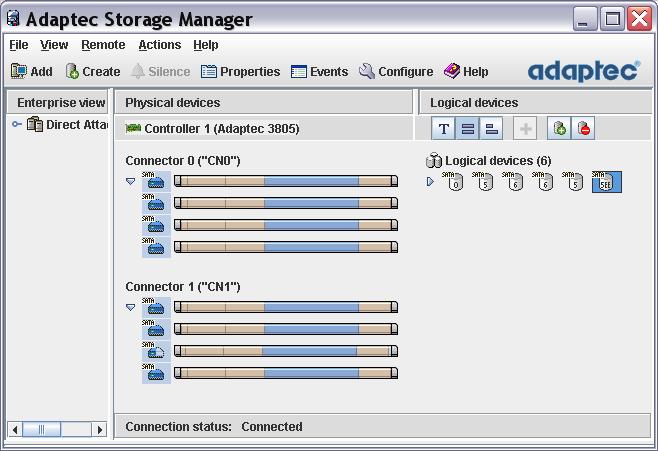Click the Enterprise view horizontal scrollbar thumb
This screenshot has height=451, width=658.
point(42,430)
